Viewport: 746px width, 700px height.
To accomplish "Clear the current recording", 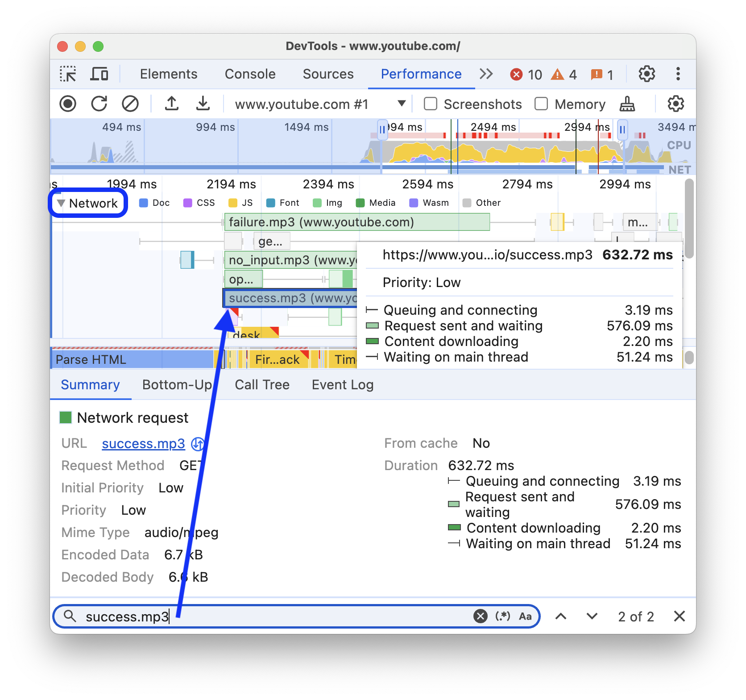I will point(130,104).
